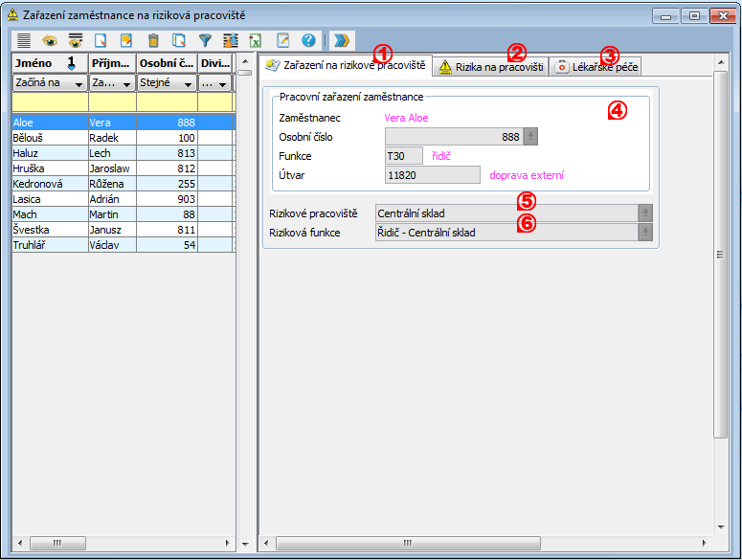Image resolution: width=742 pixels, height=560 pixels.
Task: Click the Excel export icon
Action: [x=257, y=41]
